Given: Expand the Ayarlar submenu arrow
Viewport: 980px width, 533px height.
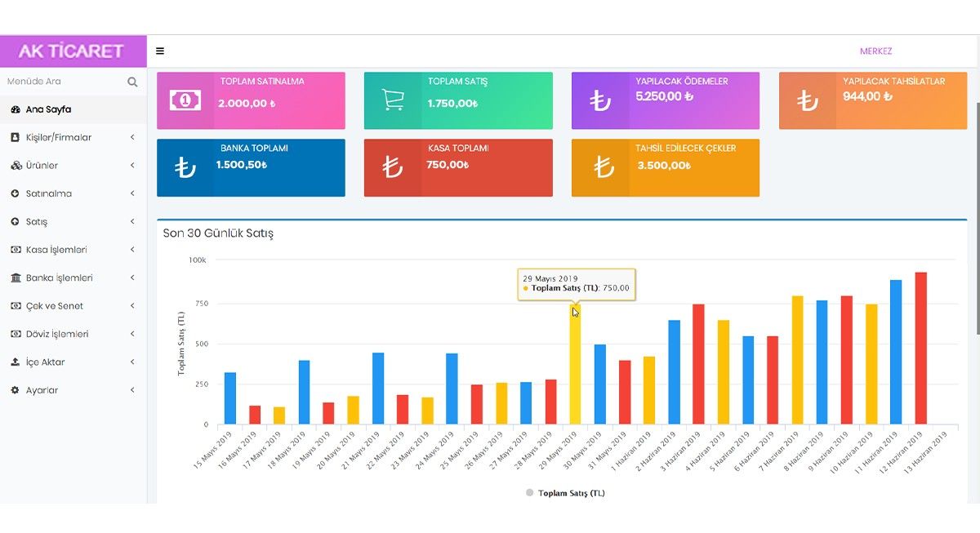Looking at the screenshot, I should tap(132, 390).
